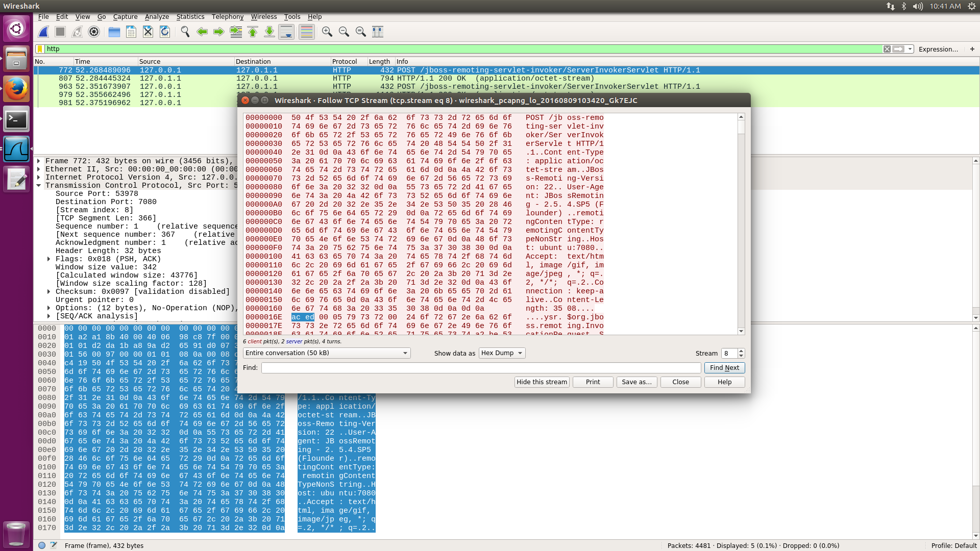Find a packet with the magnifier icon

(x=185, y=32)
